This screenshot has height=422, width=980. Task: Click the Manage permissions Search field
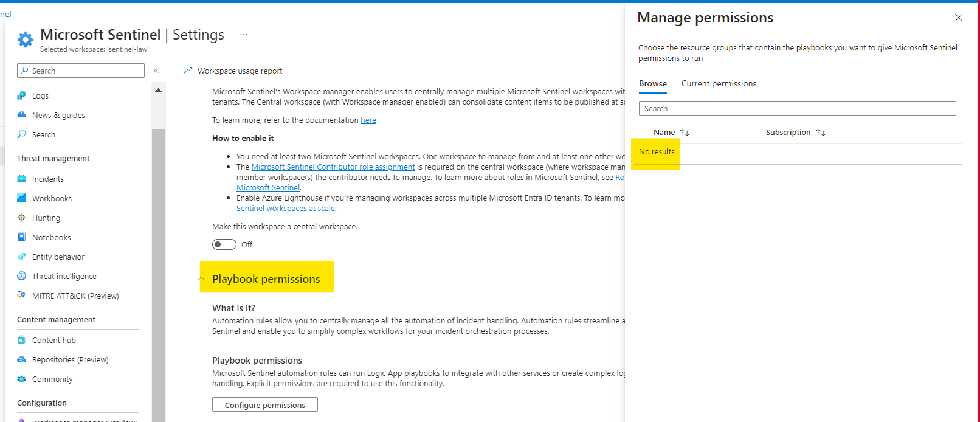[798, 108]
